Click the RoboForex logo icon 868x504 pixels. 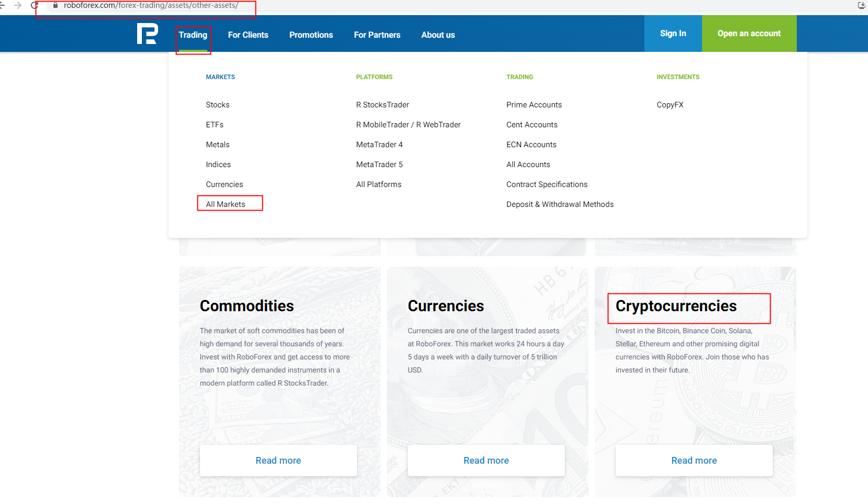pos(147,34)
